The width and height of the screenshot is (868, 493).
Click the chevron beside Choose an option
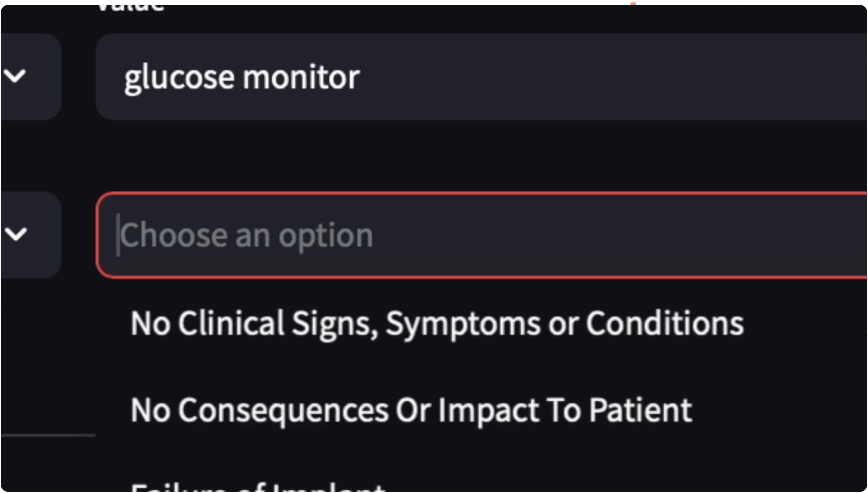(x=16, y=234)
